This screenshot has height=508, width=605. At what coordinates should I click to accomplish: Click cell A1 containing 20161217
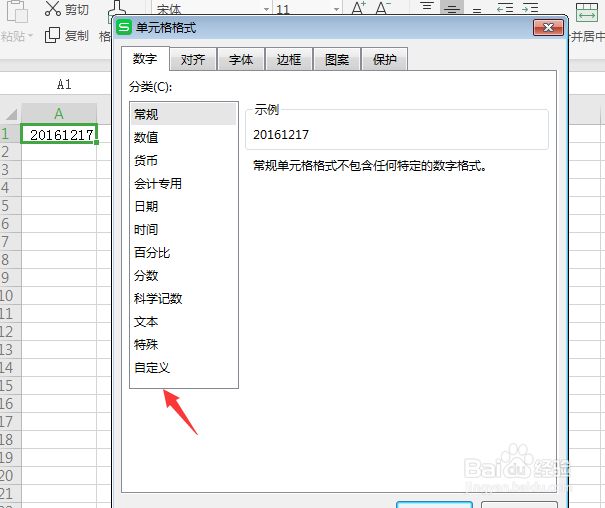[59, 134]
